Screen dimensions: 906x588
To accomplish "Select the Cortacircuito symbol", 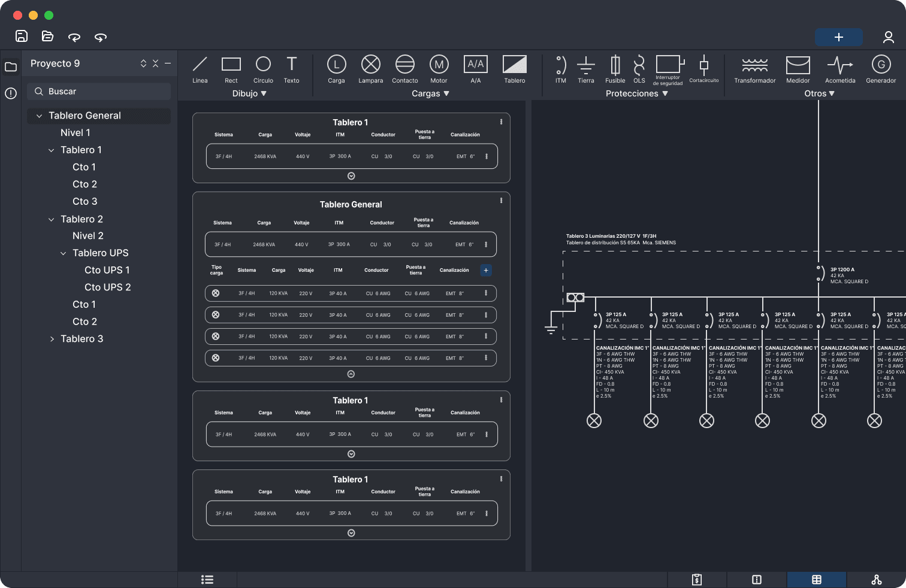I will point(704,69).
